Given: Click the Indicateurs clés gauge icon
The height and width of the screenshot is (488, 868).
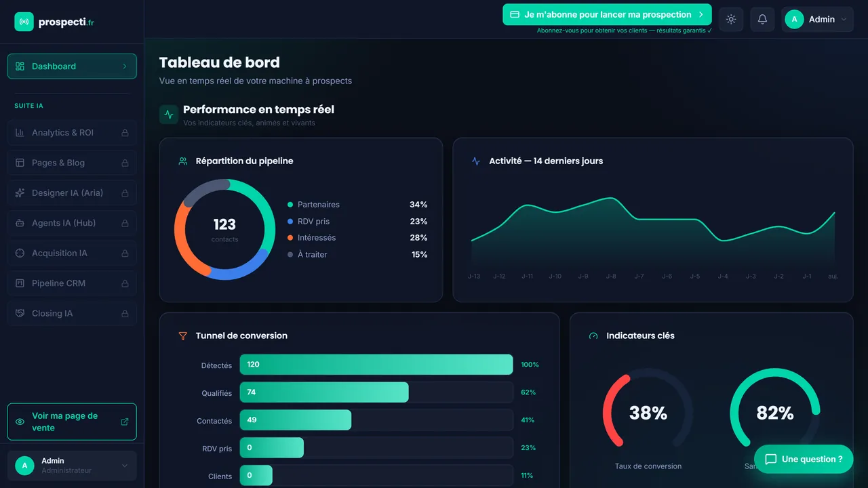Looking at the screenshot, I should coord(593,336).
